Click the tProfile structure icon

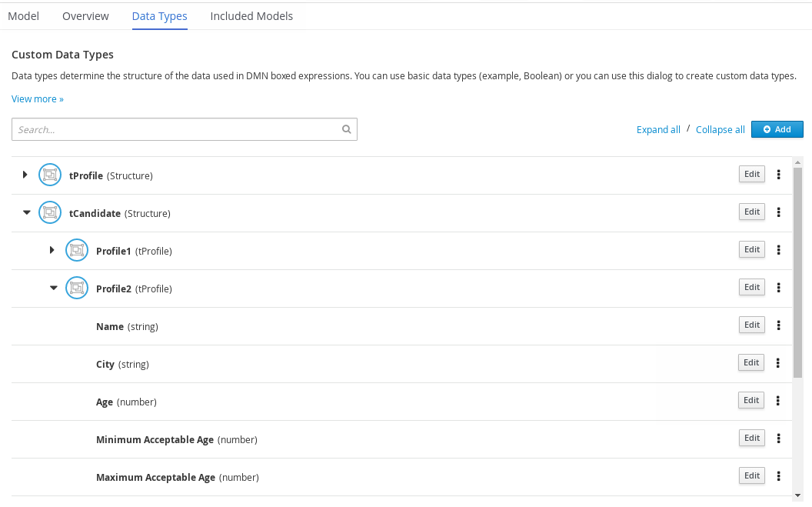[x=49, y=175]
